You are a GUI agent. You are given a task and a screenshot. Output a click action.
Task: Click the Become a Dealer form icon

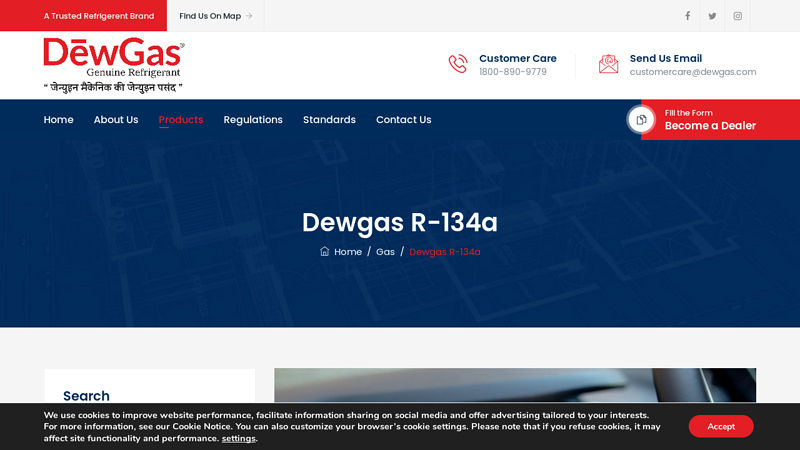pyautogui.click(x=641, y=119)
